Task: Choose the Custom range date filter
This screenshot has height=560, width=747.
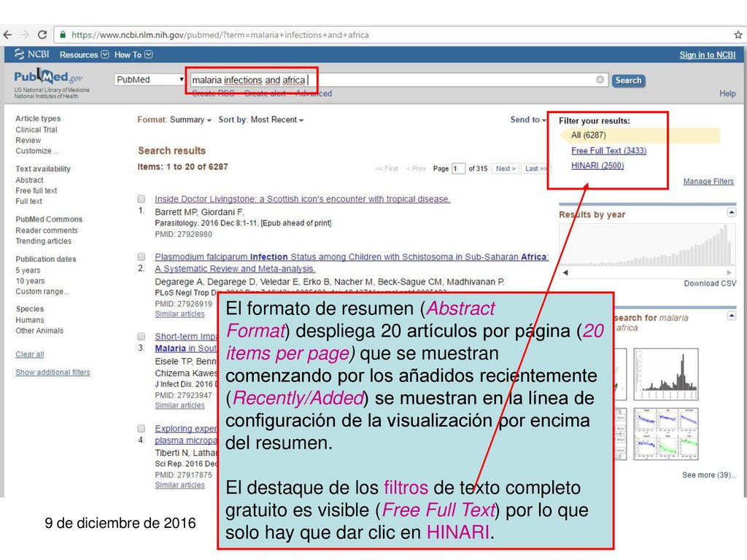Action: (x=42, y=292)
